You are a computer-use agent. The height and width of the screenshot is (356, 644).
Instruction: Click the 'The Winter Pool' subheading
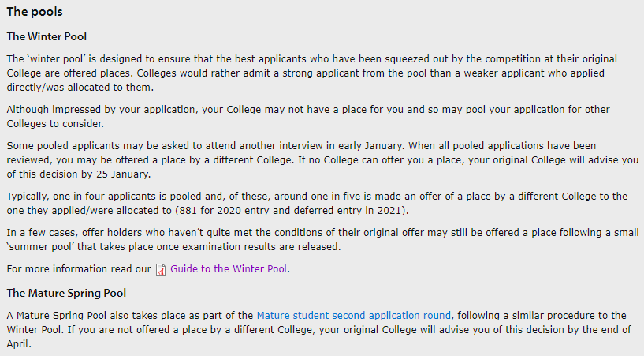(x=47, y=36)
